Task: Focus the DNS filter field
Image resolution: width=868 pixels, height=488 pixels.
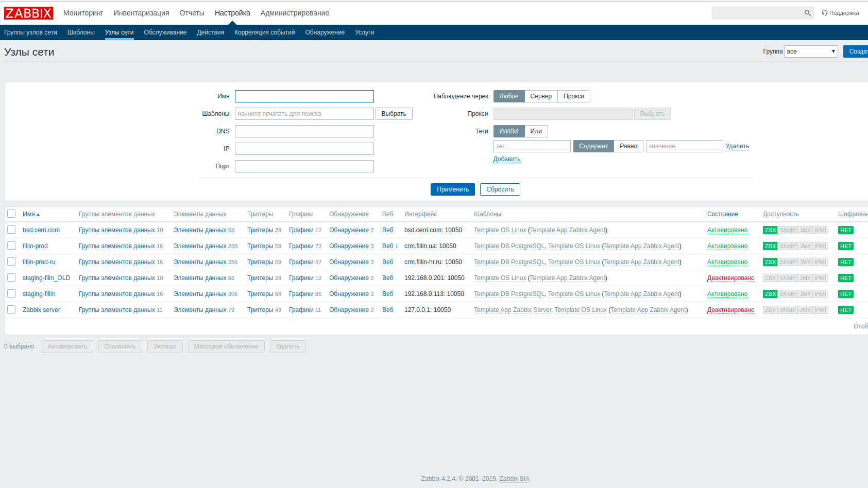Action: [304, 131]
